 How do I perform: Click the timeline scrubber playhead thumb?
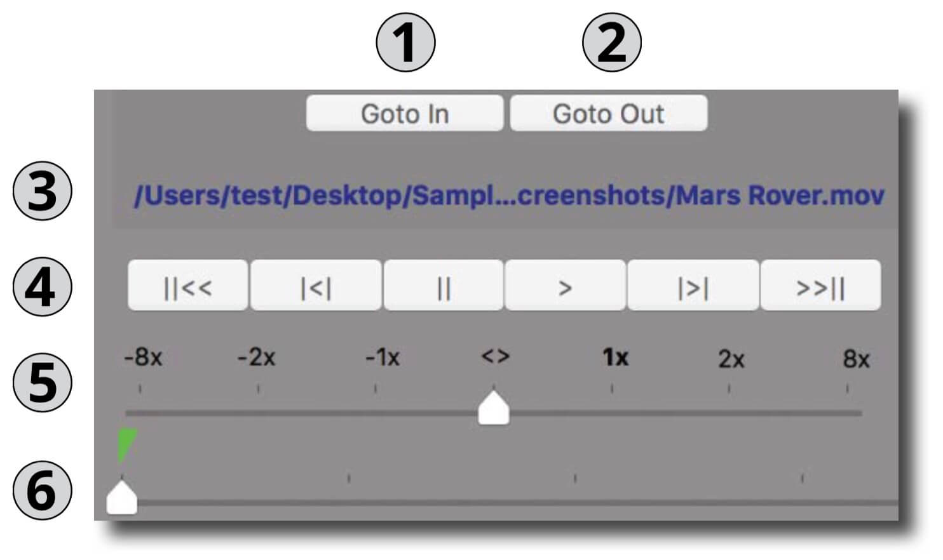tap(121, 497)
